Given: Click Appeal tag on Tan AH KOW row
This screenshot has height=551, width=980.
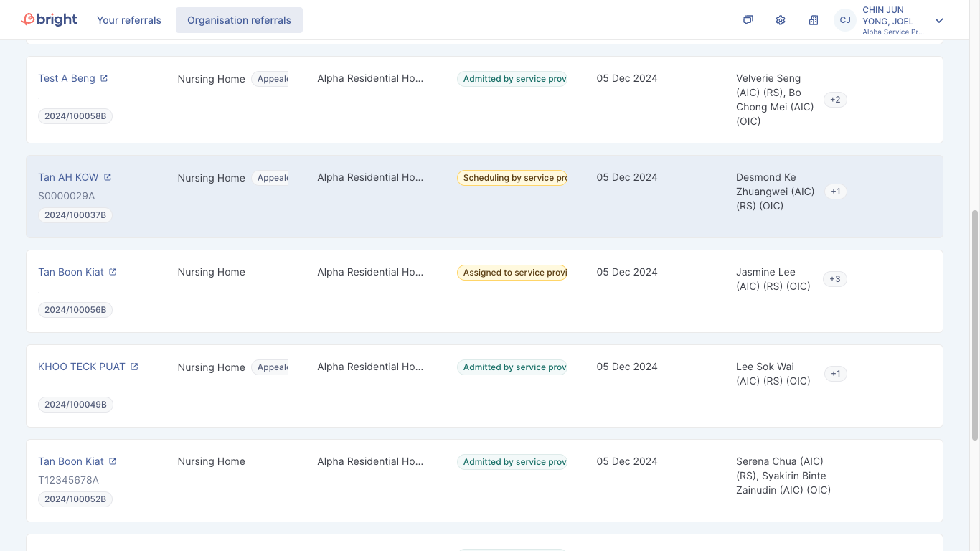Looking at the screenshot, I should coord(270,178).
